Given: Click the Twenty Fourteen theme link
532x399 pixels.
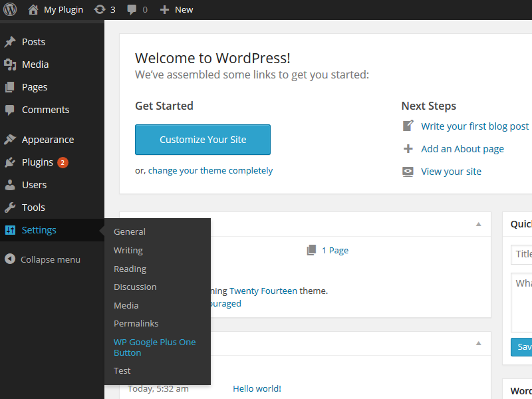Looking at the screenshot, I should point(263,291).
